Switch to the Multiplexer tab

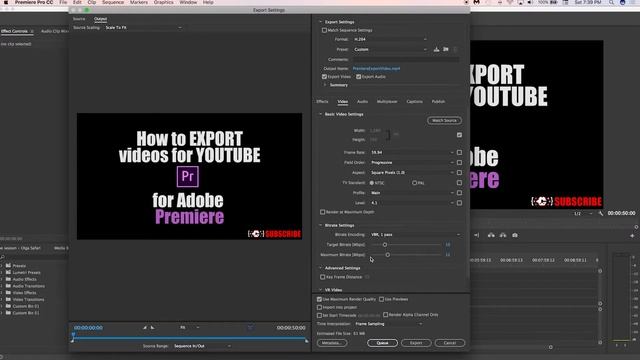click(x=387, y=102)
